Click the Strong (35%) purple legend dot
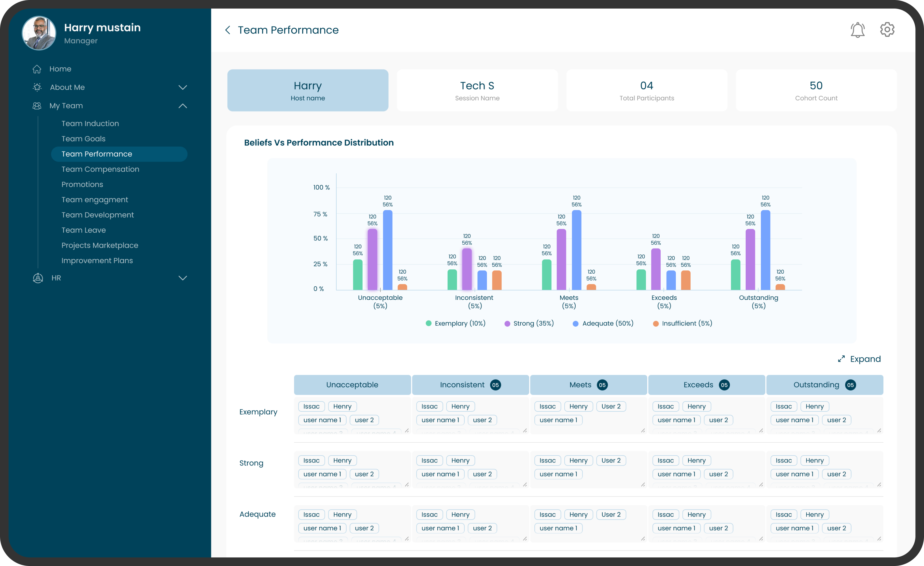 coord(507,324)
